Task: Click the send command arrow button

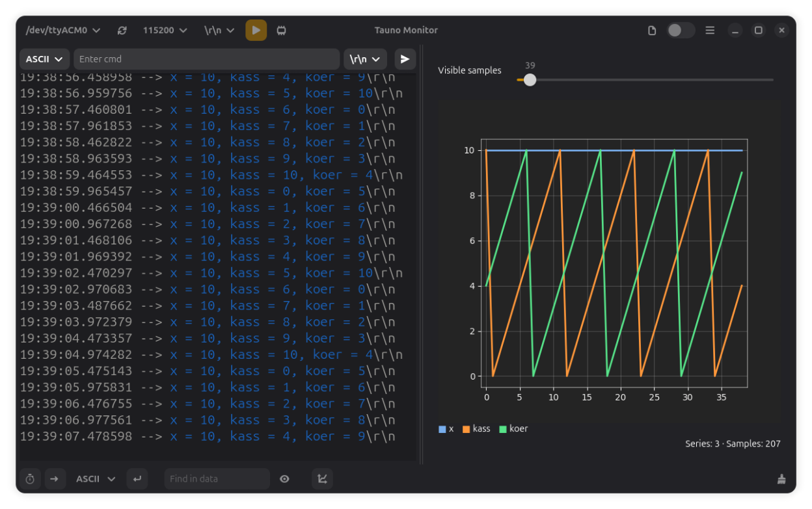Action: (x=405, y=59)
